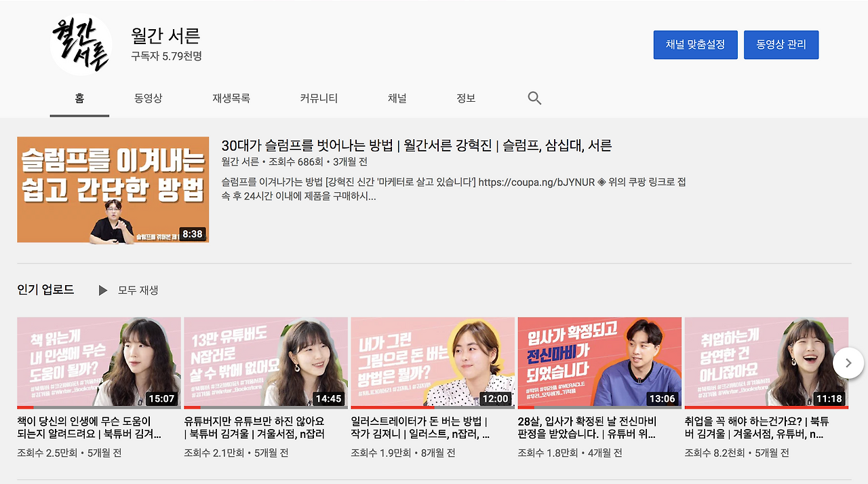The image size is (868, 484).
Task: Click the 채널 맞춤설정 button
Action: 696,45
